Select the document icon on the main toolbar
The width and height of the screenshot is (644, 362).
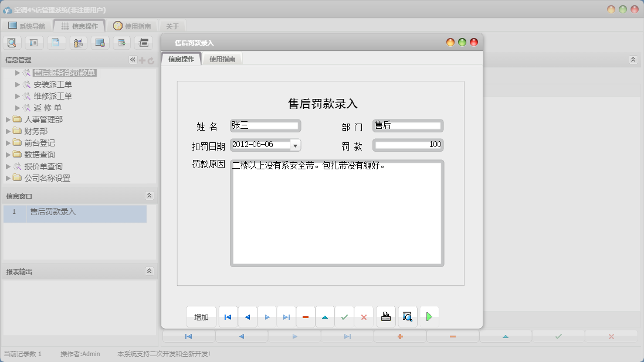(x=56, y=42)
